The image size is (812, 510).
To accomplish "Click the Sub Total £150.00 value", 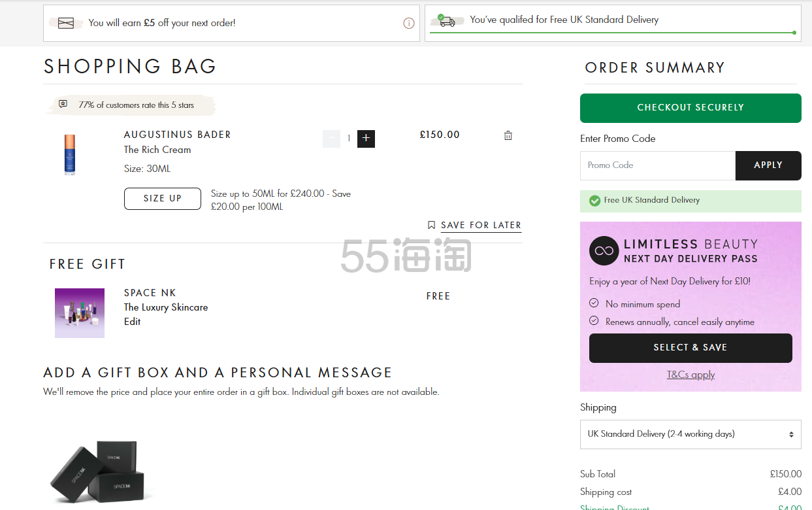I will [x=786, y=474].
